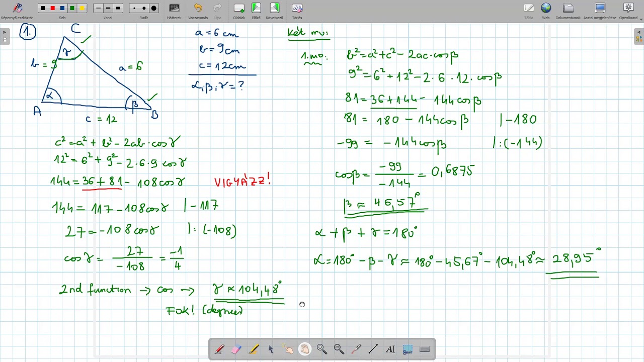Screen dimensions: 644x362
Task: Select the pink Eraser tool
Action: tap(236, 349)
